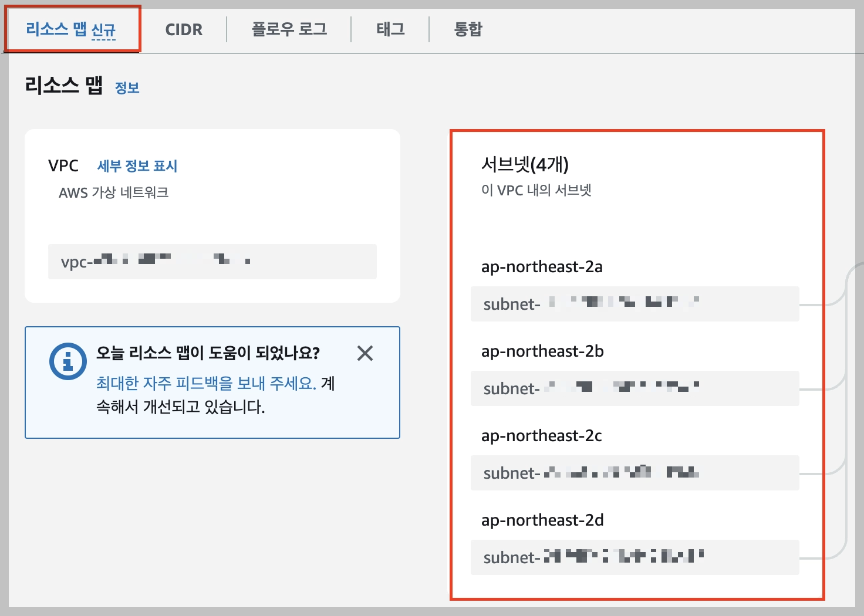Click the 리소스 맵 page heading

pyautogui.click(x=65, y=86)
